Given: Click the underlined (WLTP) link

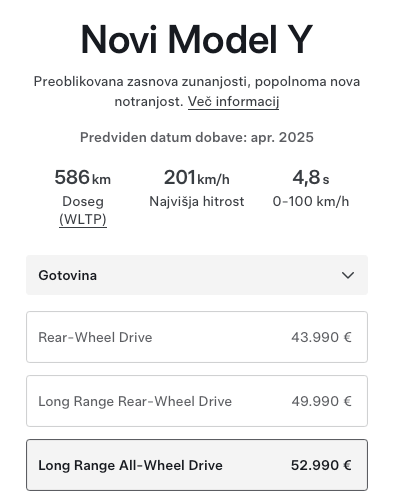Looking at the screenshot, I should click(x=83, y=220).
